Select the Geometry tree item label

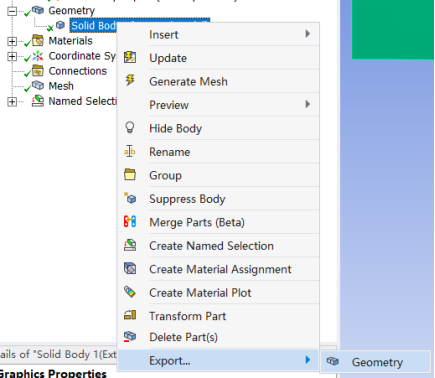72,10
